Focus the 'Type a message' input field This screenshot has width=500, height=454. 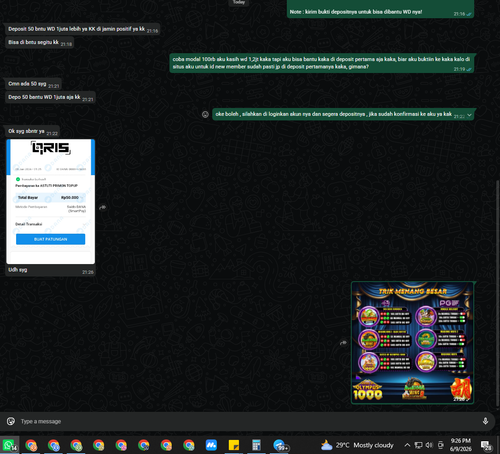point(247,421)
